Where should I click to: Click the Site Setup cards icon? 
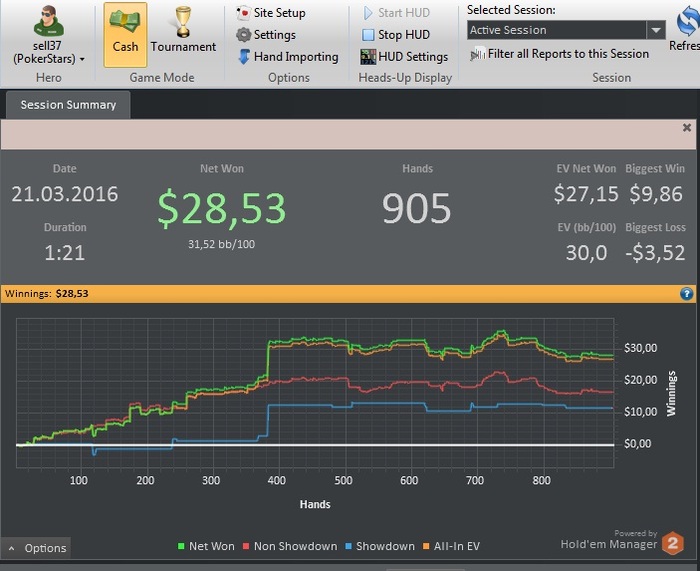click(x=243, y=13)
